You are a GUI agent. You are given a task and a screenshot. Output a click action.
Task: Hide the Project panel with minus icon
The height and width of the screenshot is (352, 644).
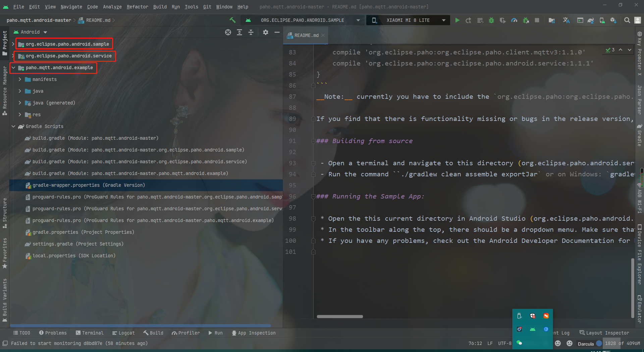(277, 32)
